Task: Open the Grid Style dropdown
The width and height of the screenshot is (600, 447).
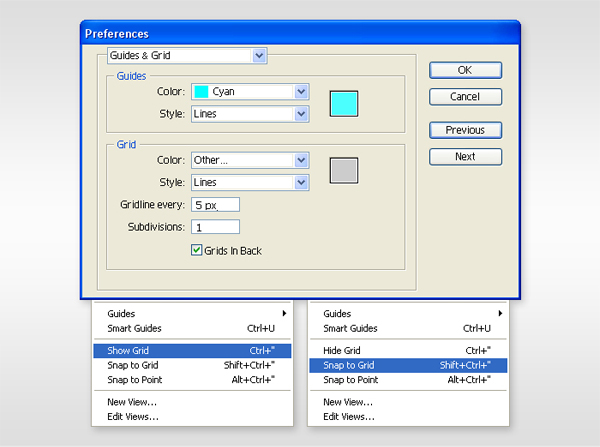Action: [249, 182]
